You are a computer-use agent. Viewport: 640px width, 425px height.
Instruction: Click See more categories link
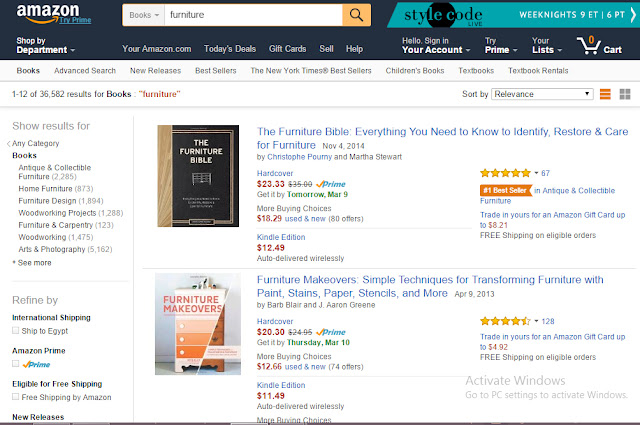click(33, 262)
